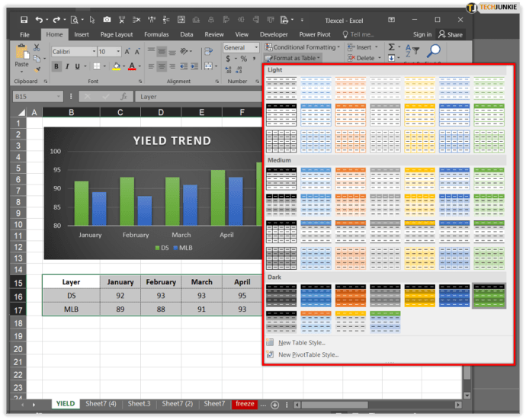Open Fill Color dropdown arrow

[x=123, y=66]
